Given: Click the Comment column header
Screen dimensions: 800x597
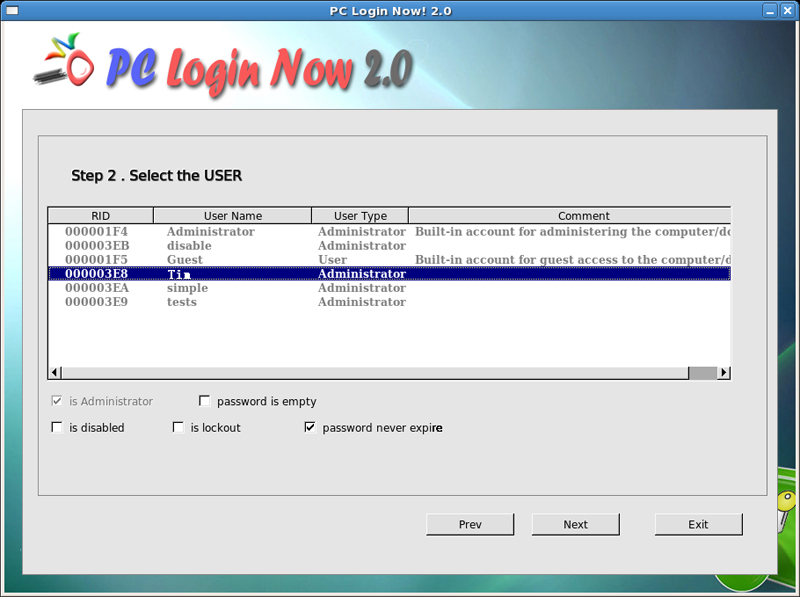Looking at the screenshot, I should pos(570,216).
